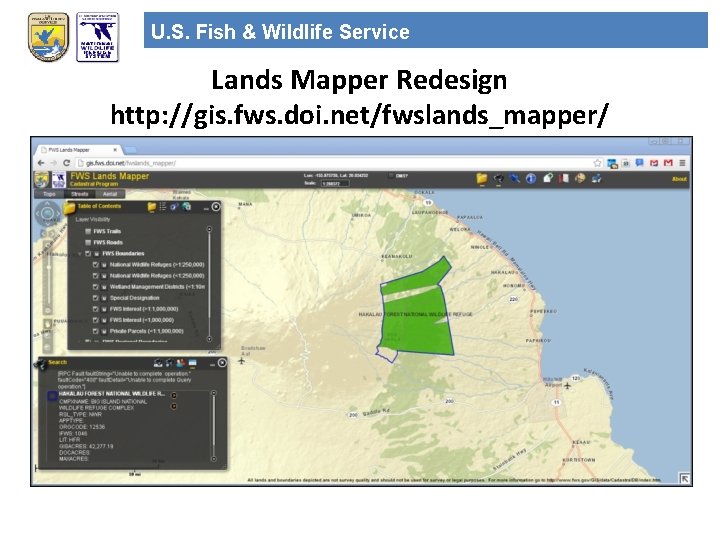
Task: Click the blue chat bubble extension icon
Action: pyautogui.click(x=639, y=163)
